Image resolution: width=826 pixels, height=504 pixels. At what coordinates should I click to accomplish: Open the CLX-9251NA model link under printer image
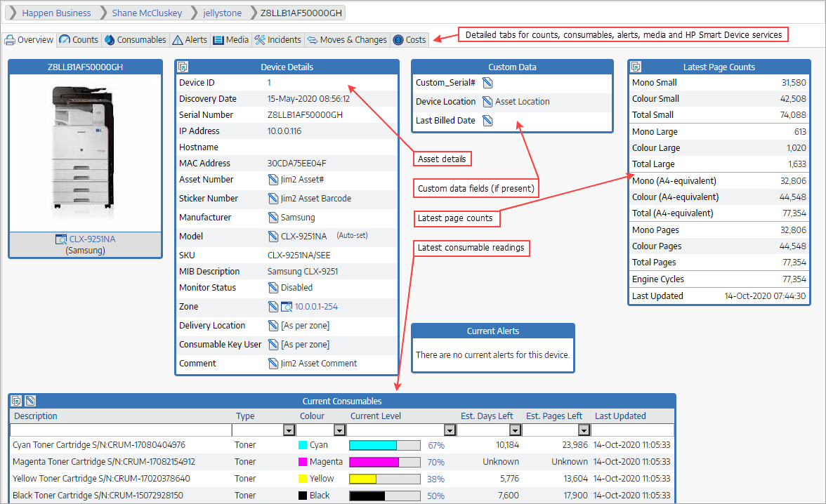coord(92,239)
